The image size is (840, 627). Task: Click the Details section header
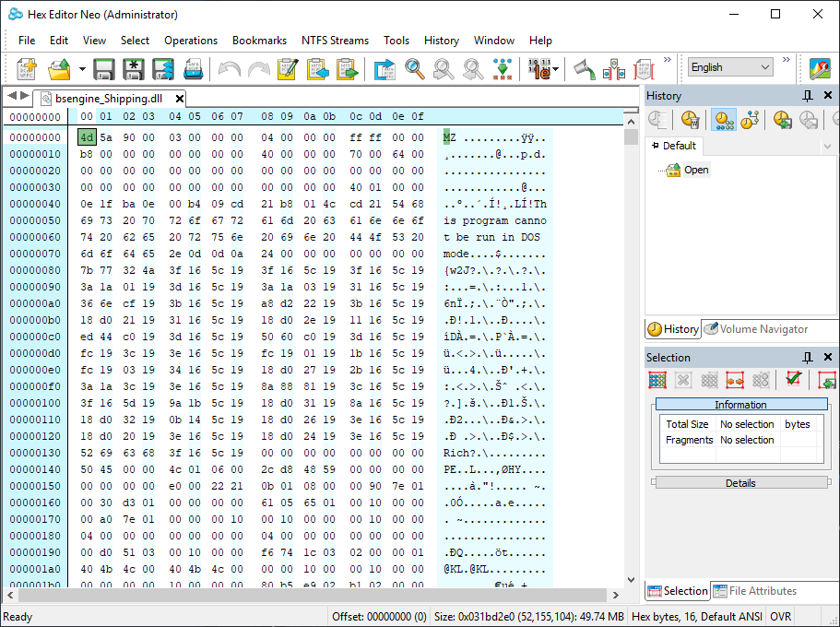click(741, 483)
